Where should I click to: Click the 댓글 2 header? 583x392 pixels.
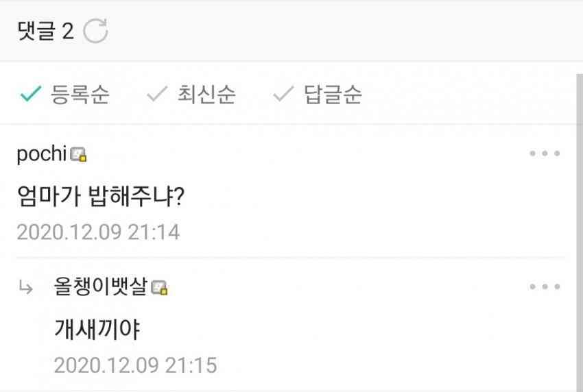[x=45, y=31]
